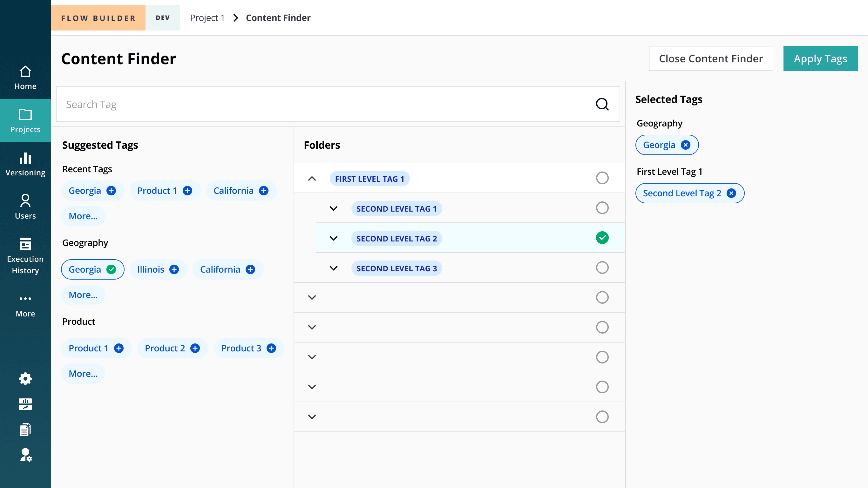The height and width of the screenshot is (488, 868).
Task: Click the Apply Tags button
Action: point(820,59)
